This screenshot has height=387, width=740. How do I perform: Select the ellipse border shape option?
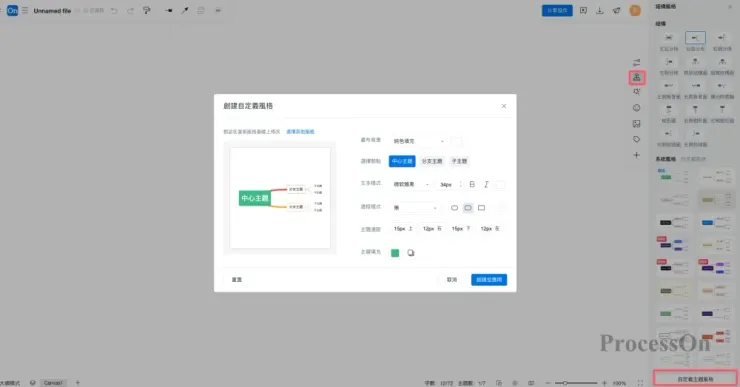coord(454,208)
